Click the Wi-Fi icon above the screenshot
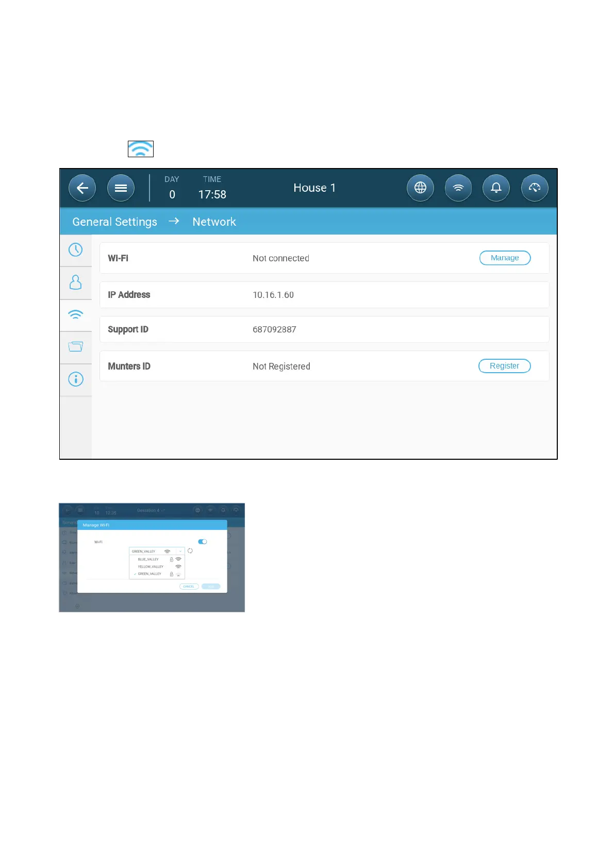Image resolution: width=614 pixels, height=868 pixels. [141, 149]
